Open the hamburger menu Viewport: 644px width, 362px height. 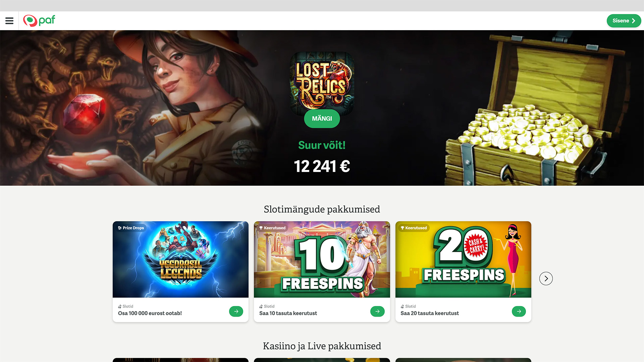[9, 21]
